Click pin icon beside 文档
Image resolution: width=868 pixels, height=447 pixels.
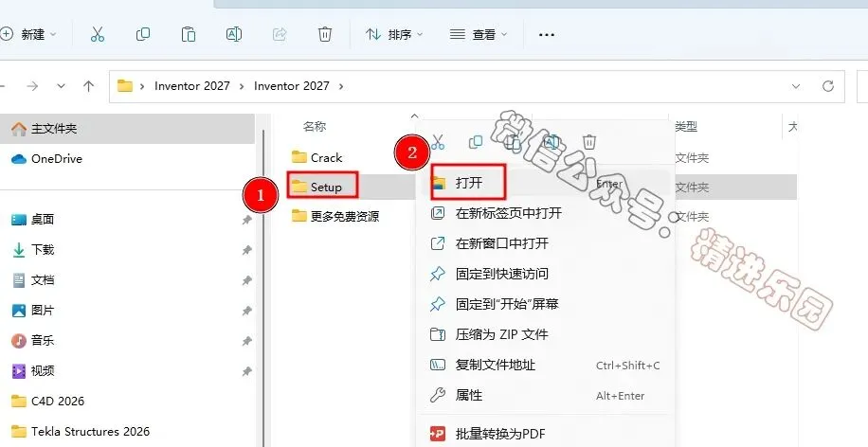click(247, 281)
